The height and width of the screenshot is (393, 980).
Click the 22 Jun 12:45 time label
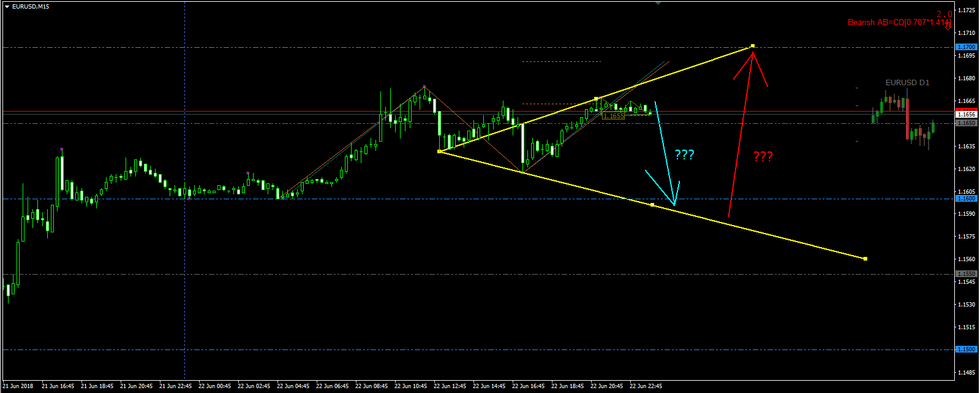coord(450,386)
